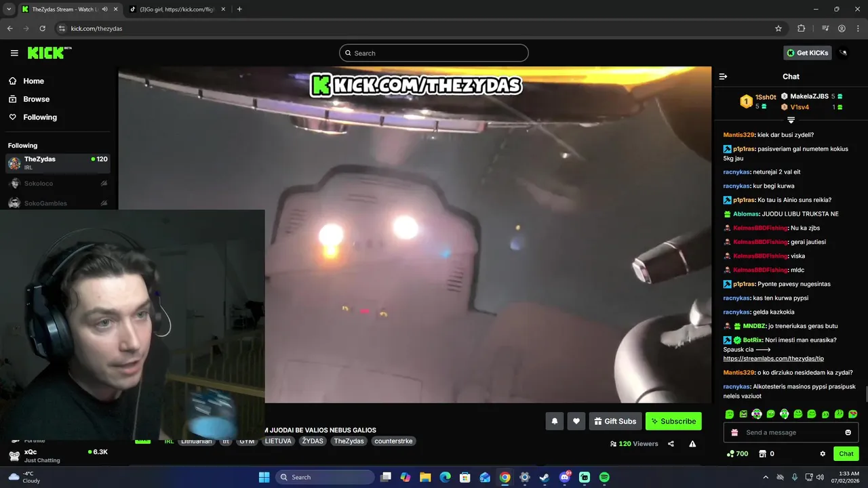Open File Explorer from taskbar
This screenshot has width=868, height=488.
pyautogui.click(x=425, y=477)
